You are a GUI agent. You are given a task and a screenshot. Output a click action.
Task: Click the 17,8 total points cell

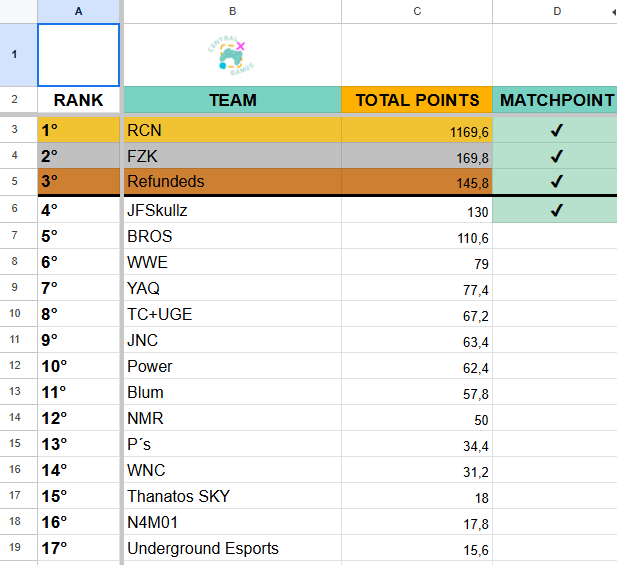(x=417, y=521)
